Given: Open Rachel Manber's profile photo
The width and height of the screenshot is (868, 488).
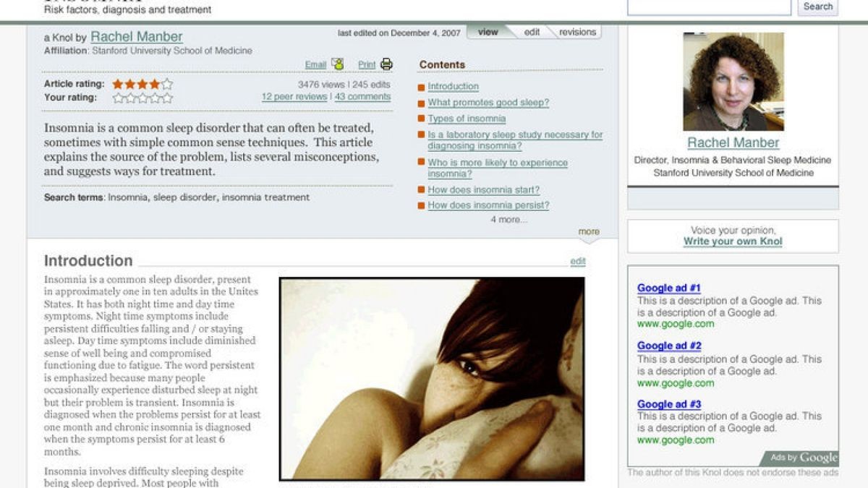Looking at the screenshot, I should point(733,82).
